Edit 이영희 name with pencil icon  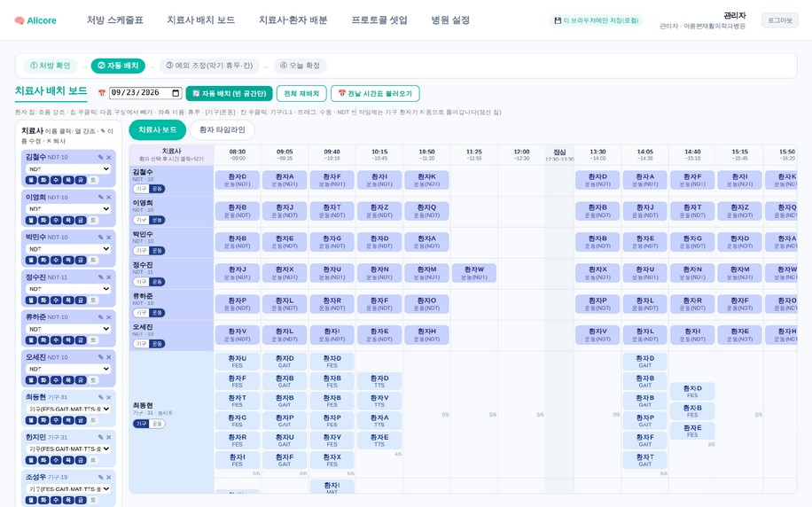(100, 198)
